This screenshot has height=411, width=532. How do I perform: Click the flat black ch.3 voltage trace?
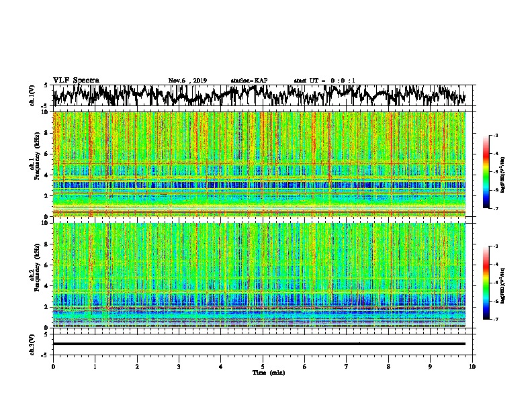click(259, 344)
